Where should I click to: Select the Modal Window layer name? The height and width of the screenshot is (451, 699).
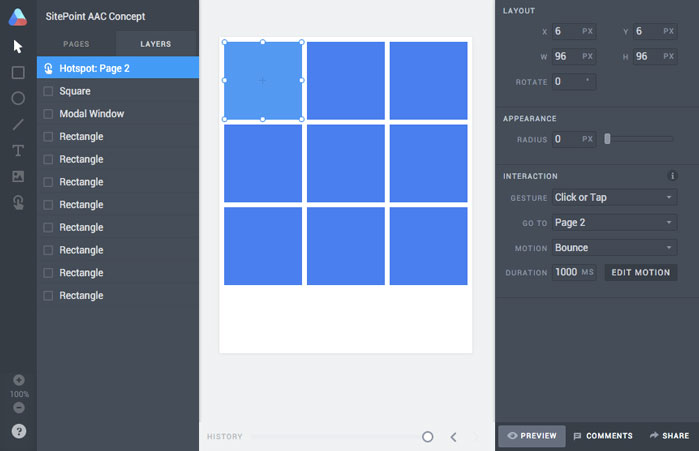tap(92, 114)
